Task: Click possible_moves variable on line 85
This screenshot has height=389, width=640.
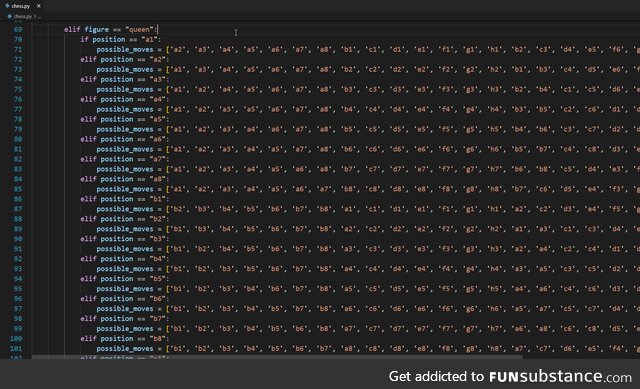Action: (x=124, y=189)
